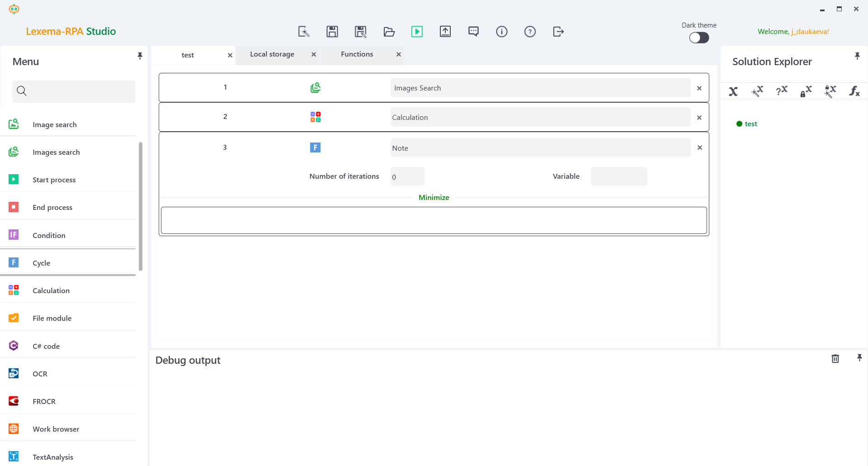868x466 pixels.
Task: Click the question-mark X variable icon
Action: pos(782,91)
